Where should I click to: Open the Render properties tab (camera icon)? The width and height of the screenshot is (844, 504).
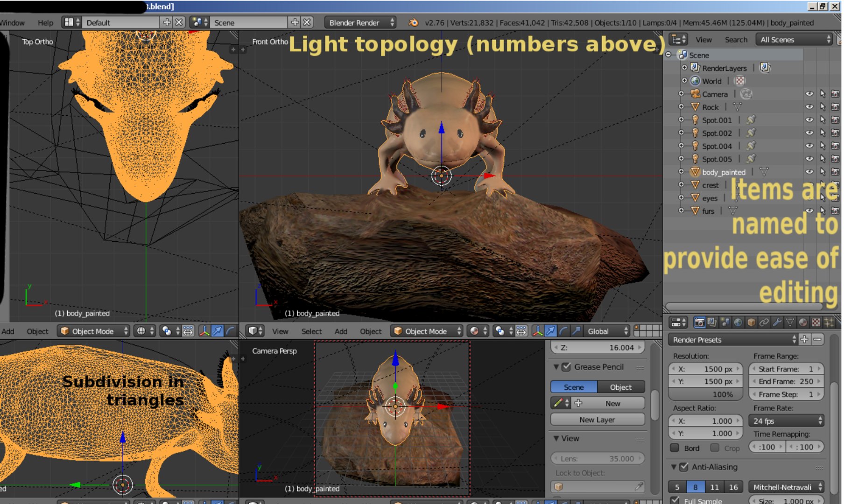(699, 322)
